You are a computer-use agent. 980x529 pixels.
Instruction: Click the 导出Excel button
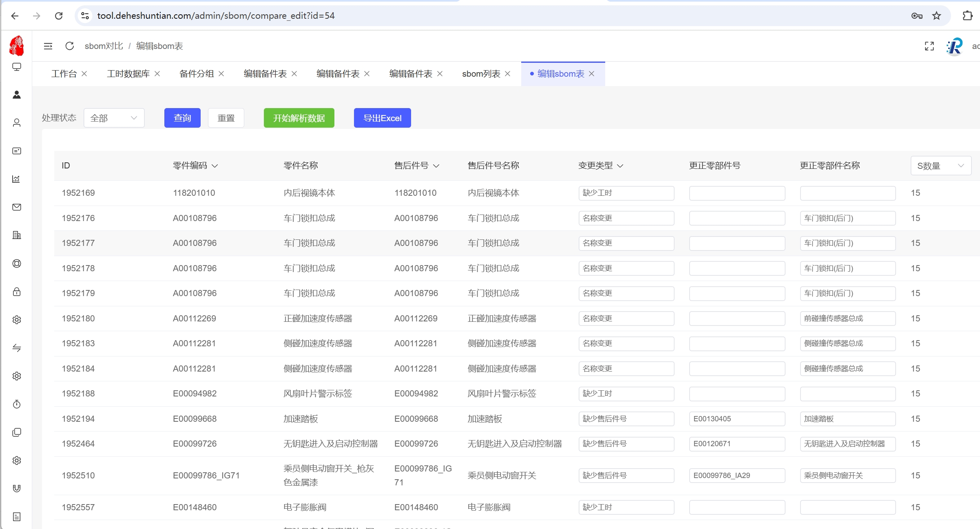(382, 118)
